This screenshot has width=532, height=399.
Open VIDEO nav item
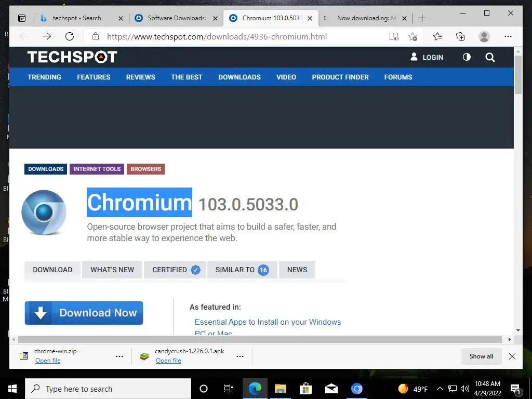pyautogui.click(x=286, y=77)
